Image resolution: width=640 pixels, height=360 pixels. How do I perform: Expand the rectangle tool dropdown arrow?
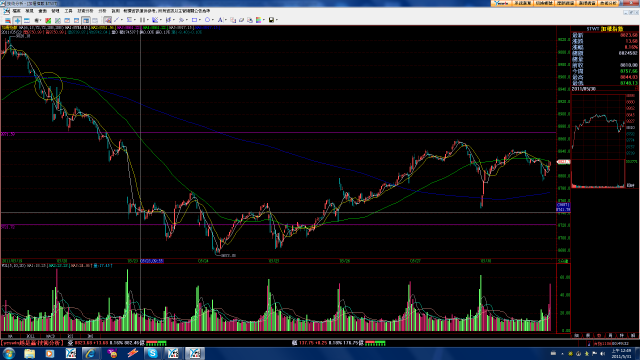[200, 20]
